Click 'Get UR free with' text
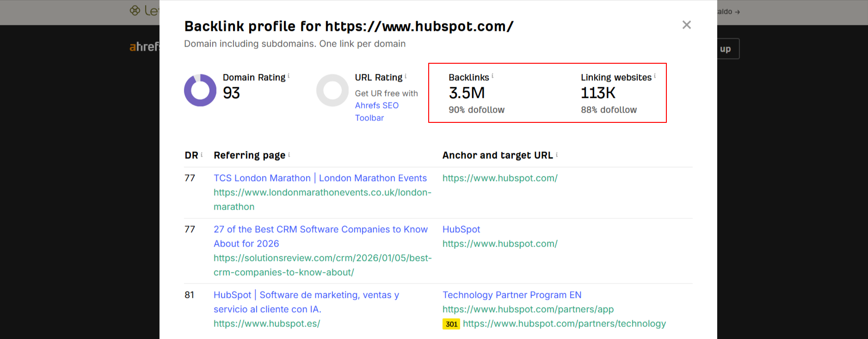Image resolution: width=868 pixels, height=339 pixels. pos(386,93)
